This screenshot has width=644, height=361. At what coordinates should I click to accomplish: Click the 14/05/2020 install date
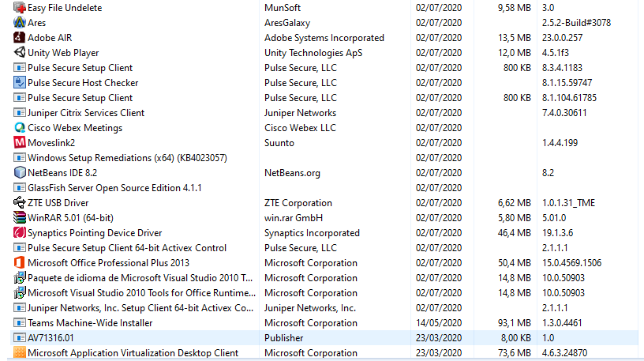click(x=439, y=323)
